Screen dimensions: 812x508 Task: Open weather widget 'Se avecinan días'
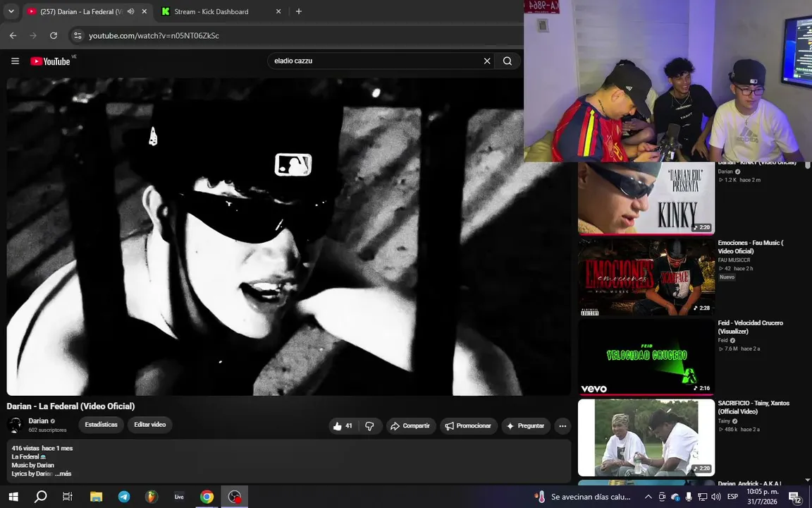coord(583,497)
